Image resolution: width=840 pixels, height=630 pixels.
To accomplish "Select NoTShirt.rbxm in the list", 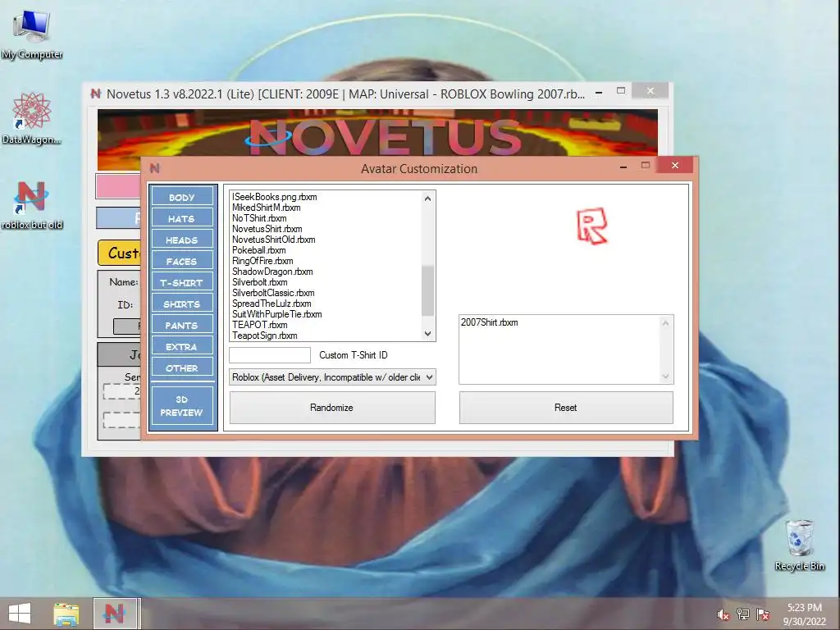I will 259,218.
